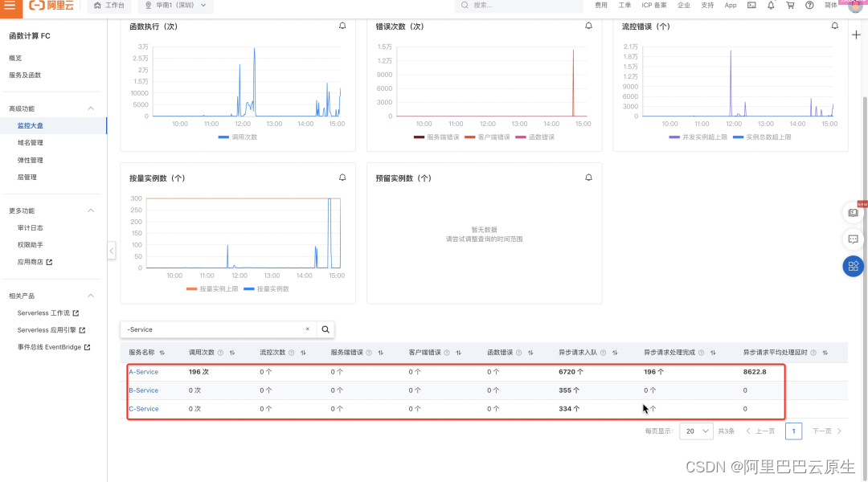Set alarm bell on 按量实例数 chart

[342, 178]
